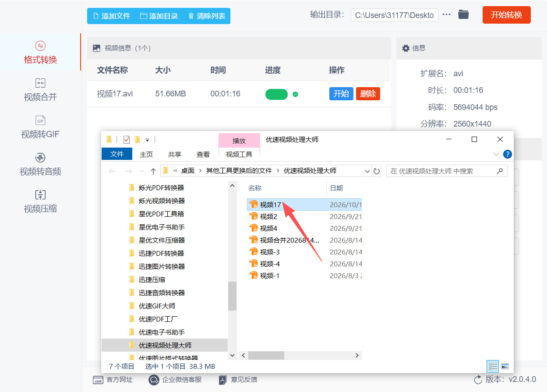The image size is (547, 392).
Task: Open the 格式转换 format conversion section
Action: pos(40,53)
